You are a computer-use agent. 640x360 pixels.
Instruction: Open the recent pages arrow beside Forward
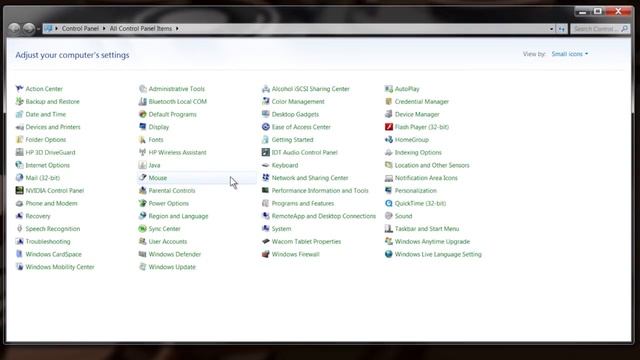(x=38, y=29)
